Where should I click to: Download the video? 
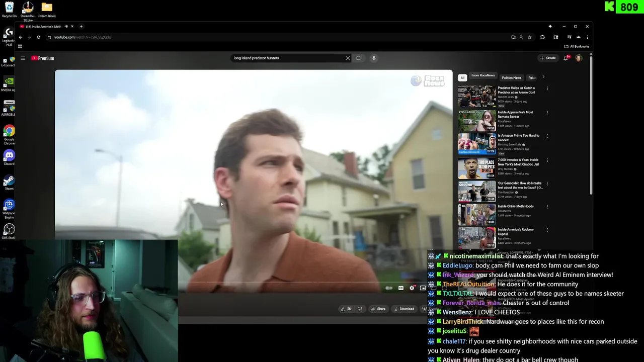click(x=404, y=309)
